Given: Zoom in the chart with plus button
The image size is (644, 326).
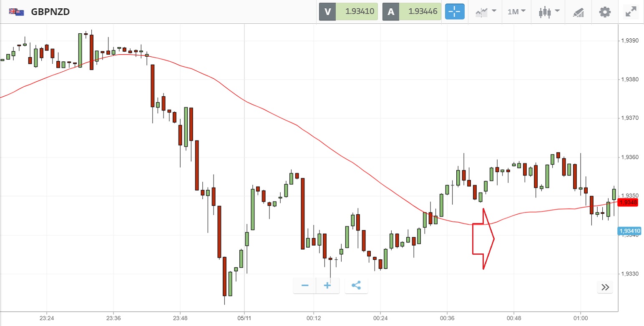Looking at the screenshot, I should pyautogui.click(x=327, y=286).
